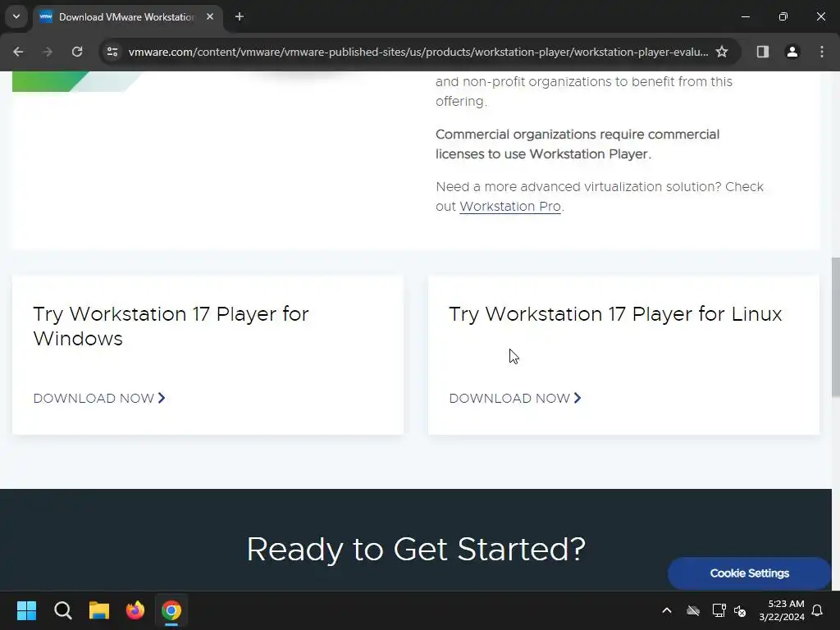The height and width of the screenshot is (630, 840).
Task: Click the Ready to Get Started? heading
Action: (x=416, y=549)
